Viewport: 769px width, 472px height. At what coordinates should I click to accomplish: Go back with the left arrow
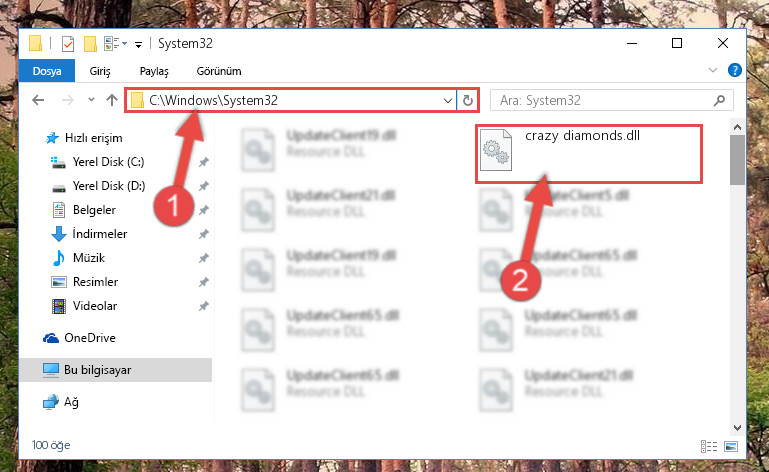click(38, 101)
